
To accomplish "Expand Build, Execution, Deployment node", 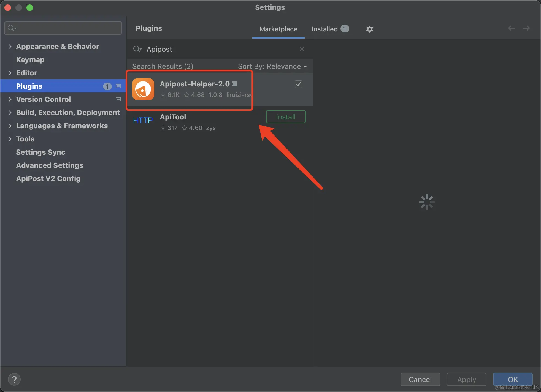I will [x=10, y=113].
